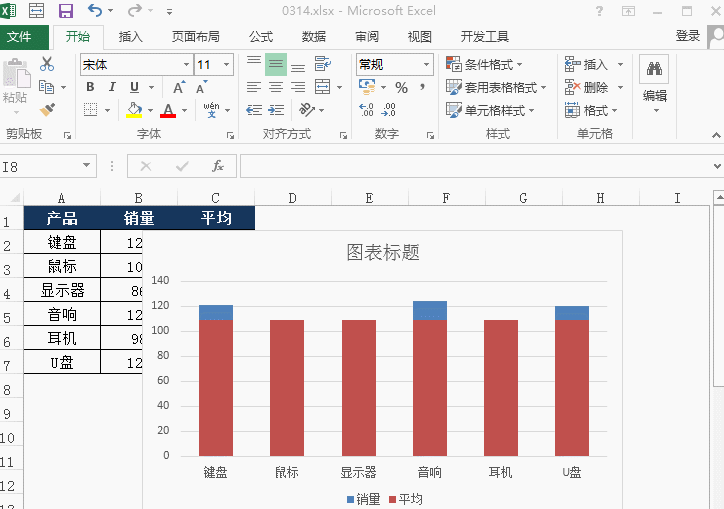Click the 格式 cells button
Image resolution: width=724 pixels, height=509 pixels.
coord(591,110)
